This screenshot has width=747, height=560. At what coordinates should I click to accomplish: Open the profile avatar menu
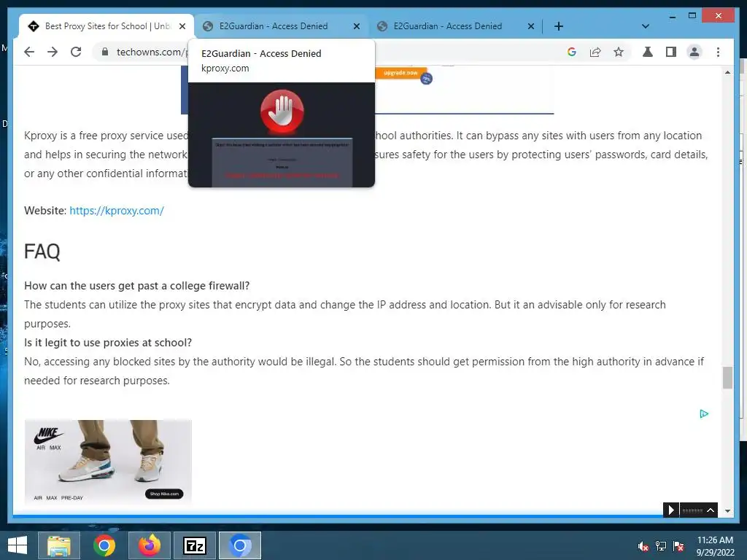(694, 52)
